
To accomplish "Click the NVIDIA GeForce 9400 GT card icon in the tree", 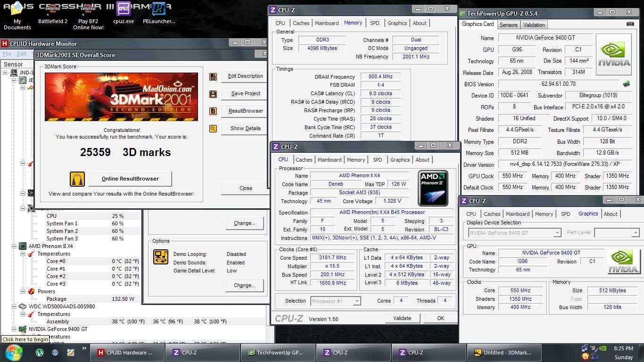I will tap(22, 329).
